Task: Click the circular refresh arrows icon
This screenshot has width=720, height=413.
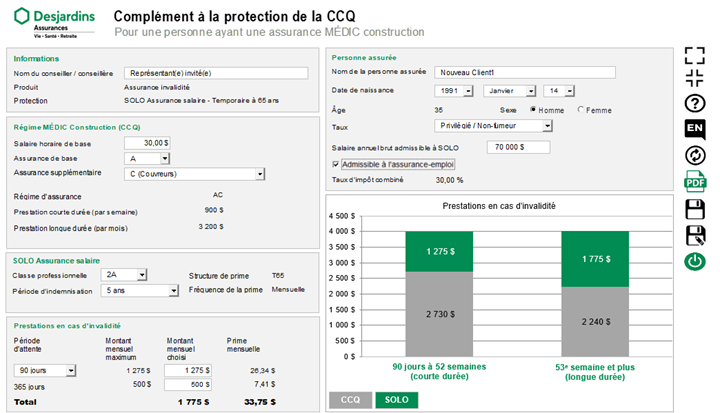Action: 694,155
